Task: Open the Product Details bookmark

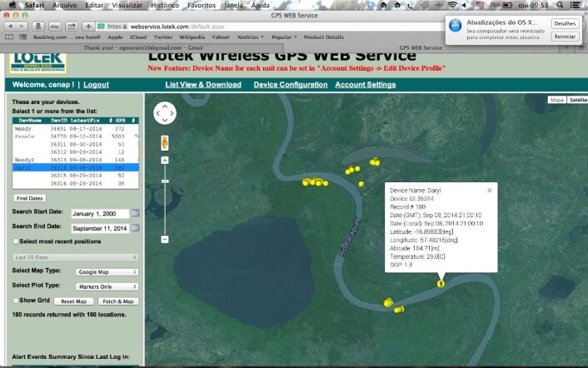Action: 324,37
